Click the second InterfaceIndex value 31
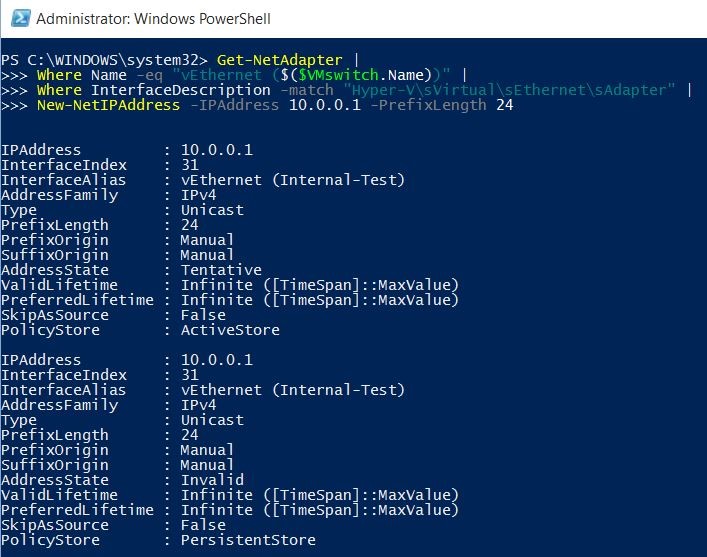 coord(190,375)
